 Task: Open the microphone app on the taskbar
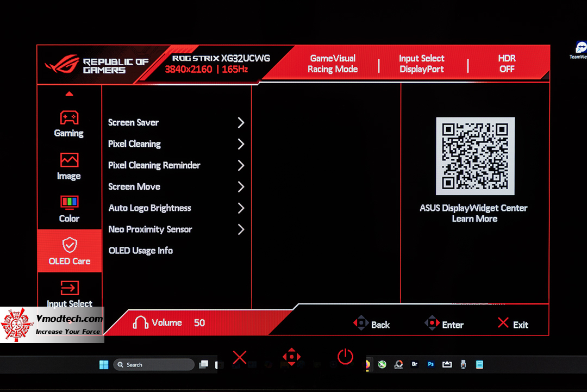[x=464, y=364]
